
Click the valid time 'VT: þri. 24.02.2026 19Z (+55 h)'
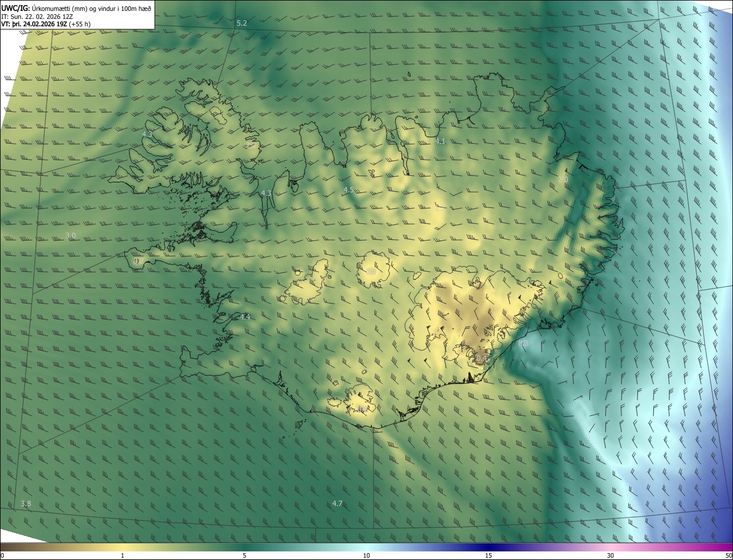46,24
